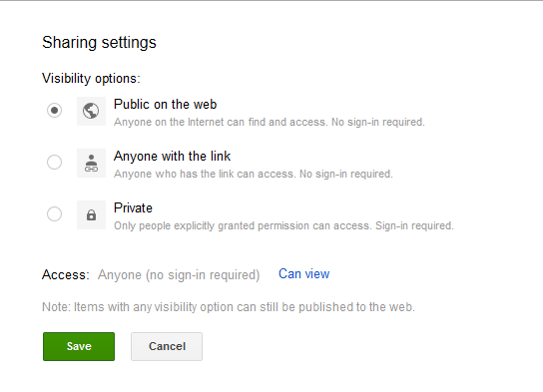Click the 'Public on the web' title text
The height and width of the screenshot is (392, 543).
coord(165,104)
